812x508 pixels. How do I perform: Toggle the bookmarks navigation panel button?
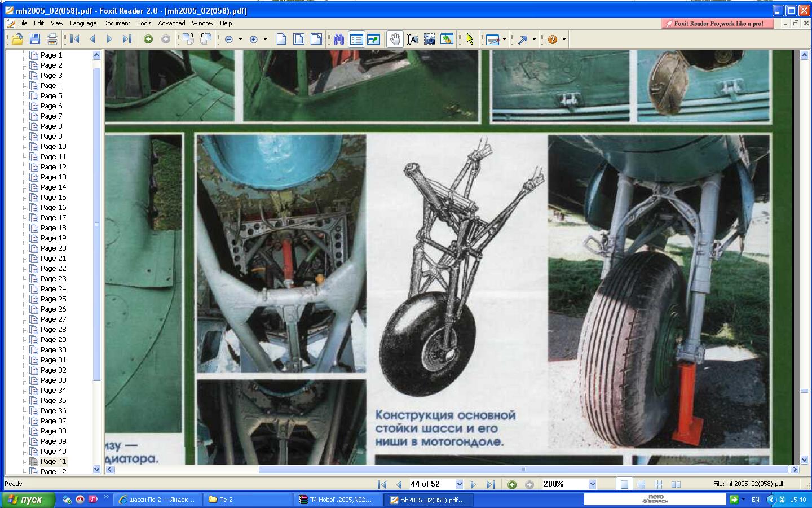tap(356, 39)
